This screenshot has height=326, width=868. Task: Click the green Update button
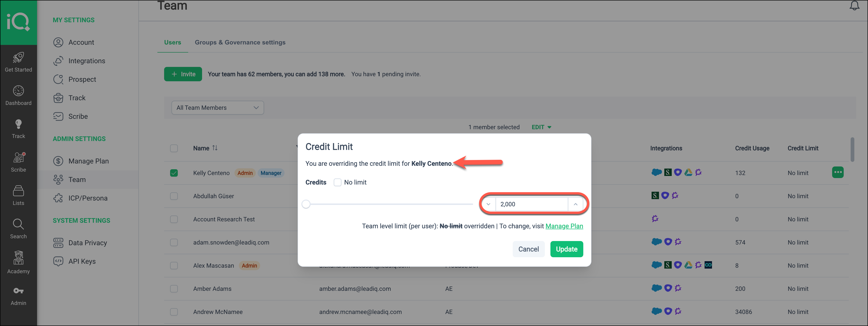click(x=566, y=249)
